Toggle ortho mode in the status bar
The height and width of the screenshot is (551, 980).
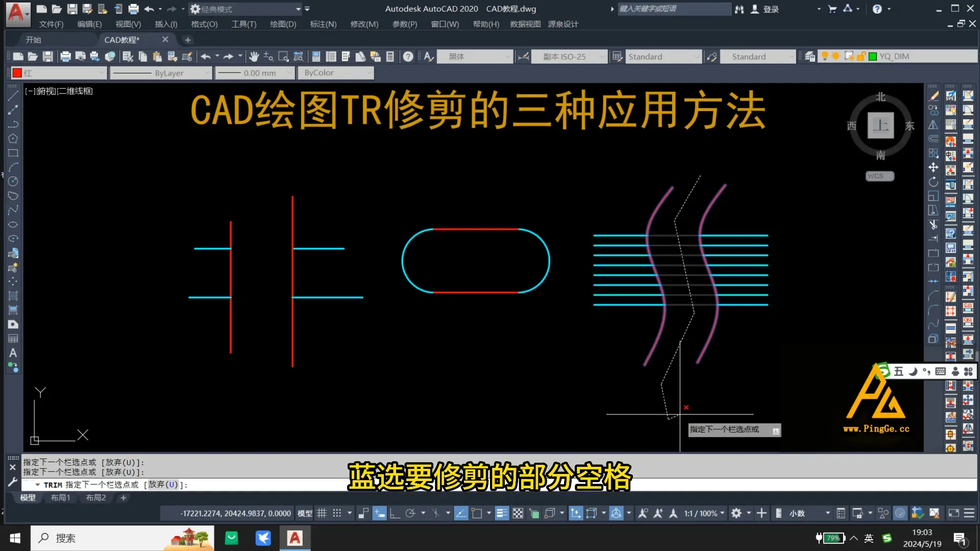point(395,513)
